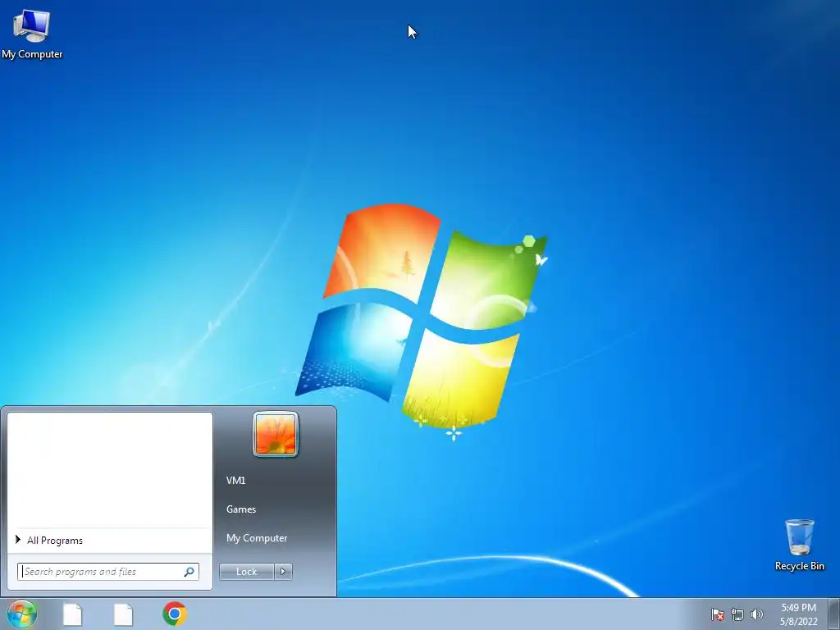The height and width of the screenshot is (630, 840).
Task: Open My Computer from Start menu
Action: (x=257, y=538)
